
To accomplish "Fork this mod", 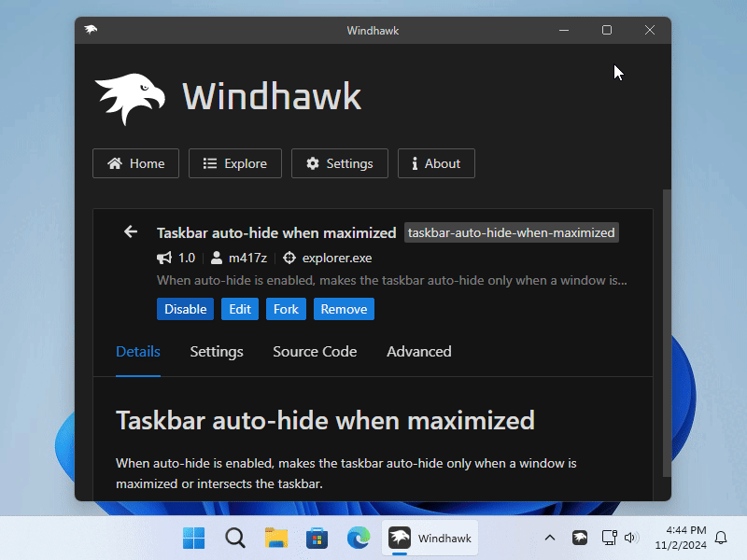I will [x=286, y=308].
